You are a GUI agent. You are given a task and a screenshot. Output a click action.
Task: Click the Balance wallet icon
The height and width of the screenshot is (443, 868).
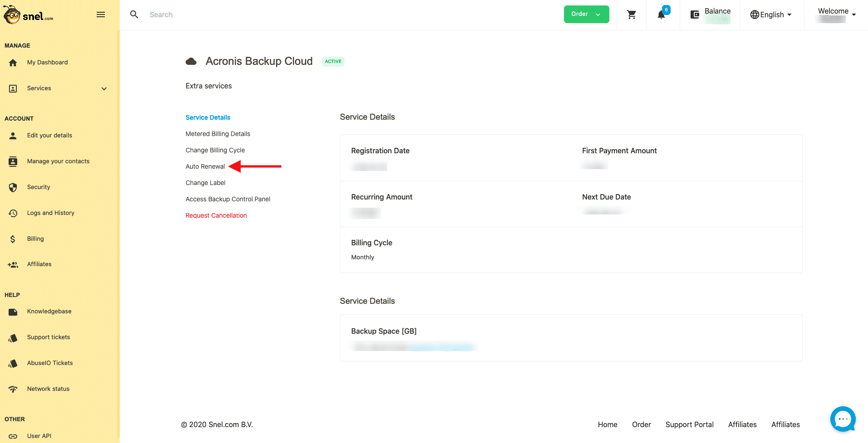695,15
